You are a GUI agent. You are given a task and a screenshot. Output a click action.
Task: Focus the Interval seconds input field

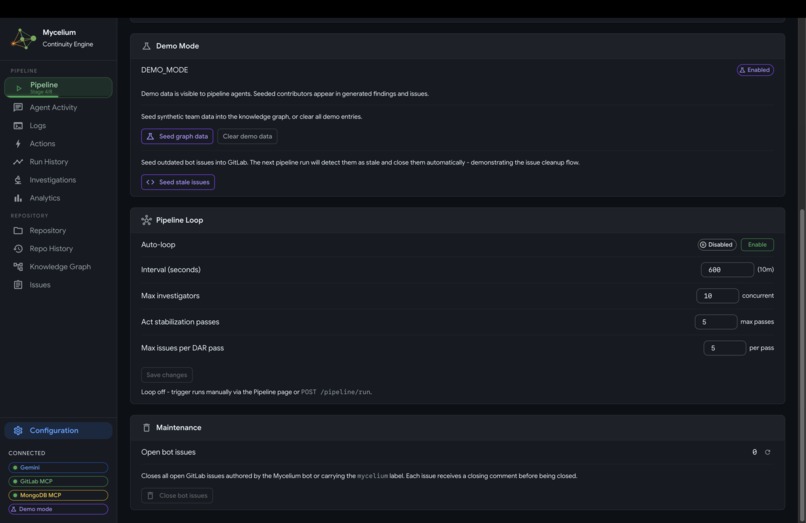[x=727, y=269]
